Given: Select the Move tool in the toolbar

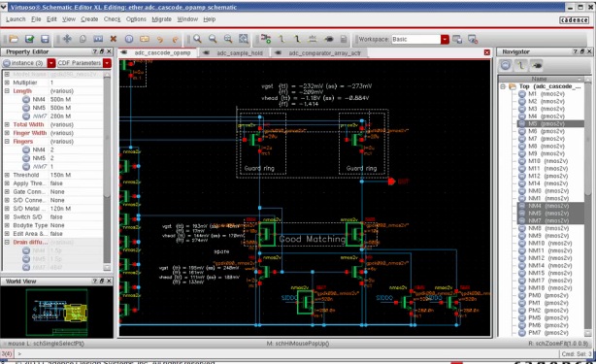Looking at the screenshot, I should [67, 39].
